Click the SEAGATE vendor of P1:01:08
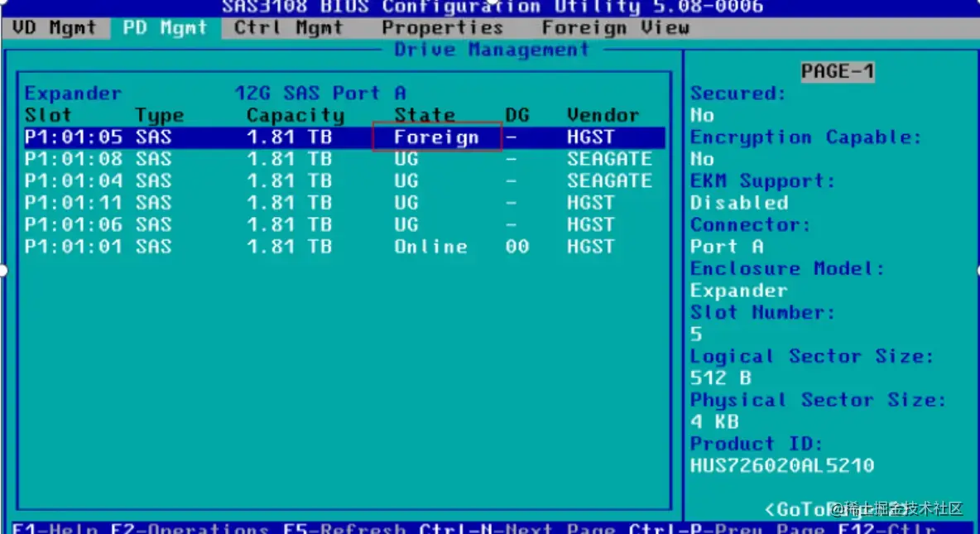 click(608, 160)
